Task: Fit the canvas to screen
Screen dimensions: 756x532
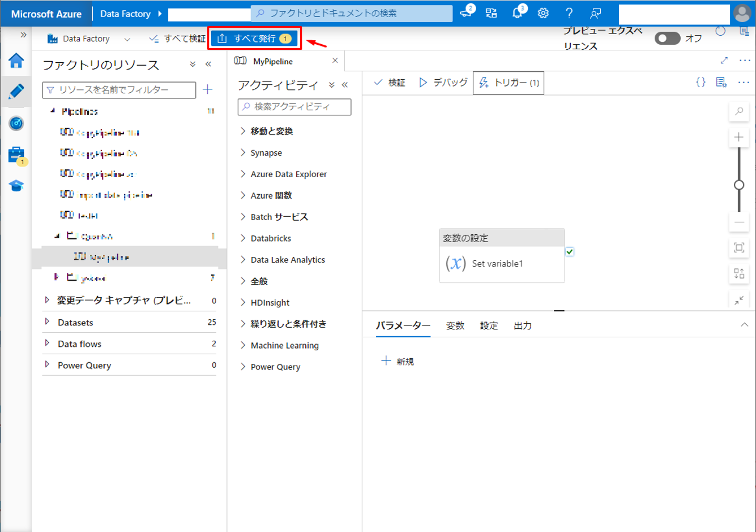Action: click(739, 247)
